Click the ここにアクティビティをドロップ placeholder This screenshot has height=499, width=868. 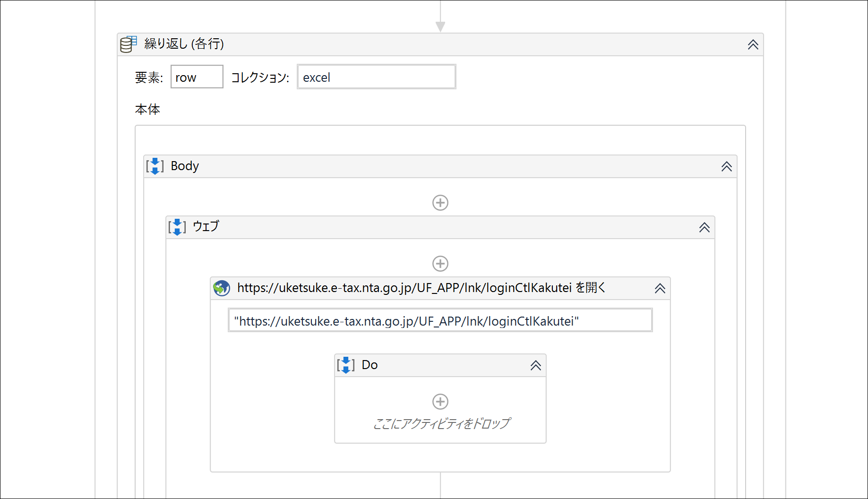click(x=442, y=423)
